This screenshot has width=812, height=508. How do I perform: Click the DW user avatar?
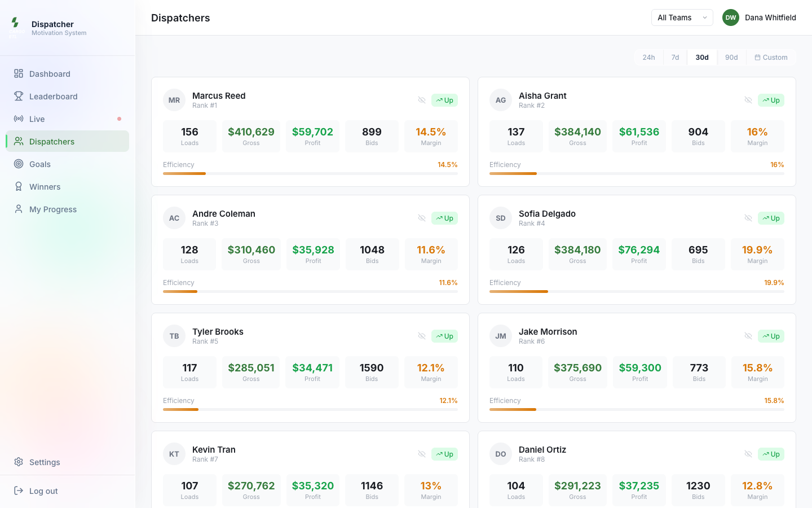coord(731,17)
